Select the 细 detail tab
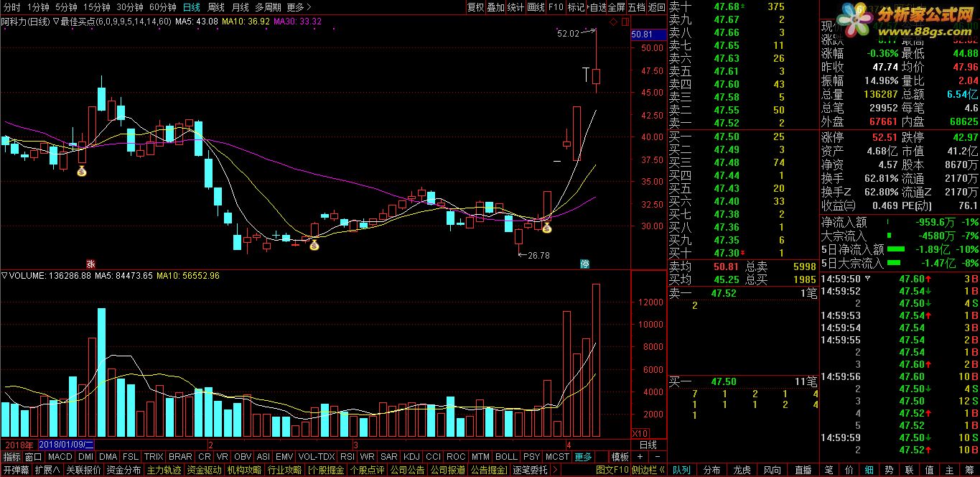 point(869,470)
